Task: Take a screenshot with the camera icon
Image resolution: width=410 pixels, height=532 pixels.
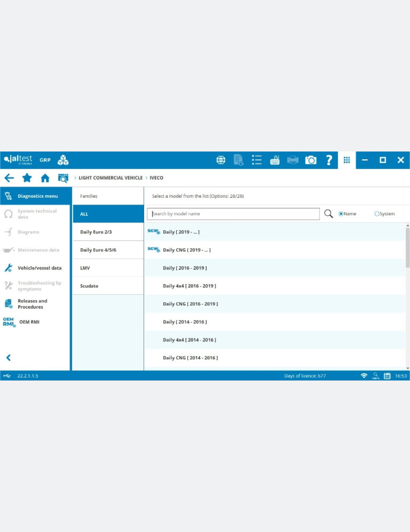Action: pos(311,160)
